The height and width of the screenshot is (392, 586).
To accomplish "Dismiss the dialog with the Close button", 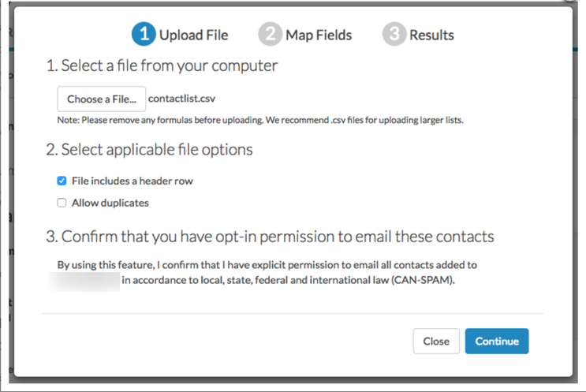I will point(436,342).
